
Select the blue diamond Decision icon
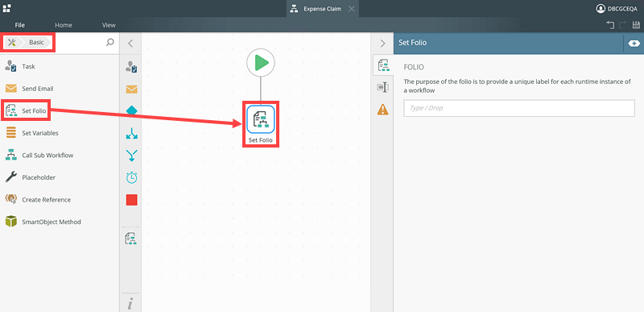click(131, 110)
